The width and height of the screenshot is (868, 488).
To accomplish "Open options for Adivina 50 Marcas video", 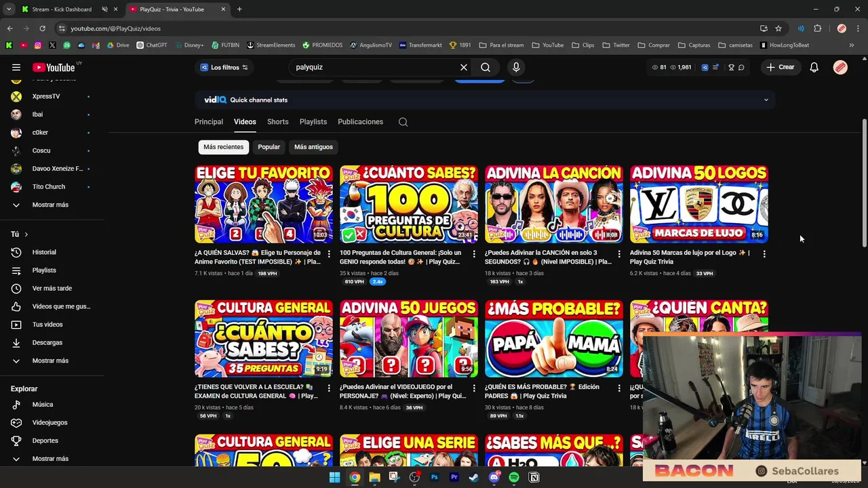I will (764, 253).
